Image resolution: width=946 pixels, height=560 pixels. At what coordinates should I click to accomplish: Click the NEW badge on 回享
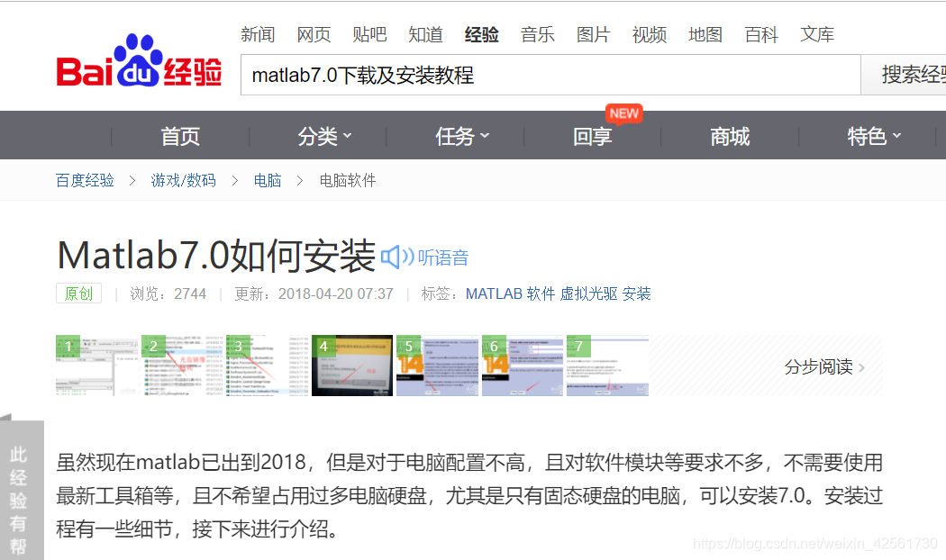623,113
